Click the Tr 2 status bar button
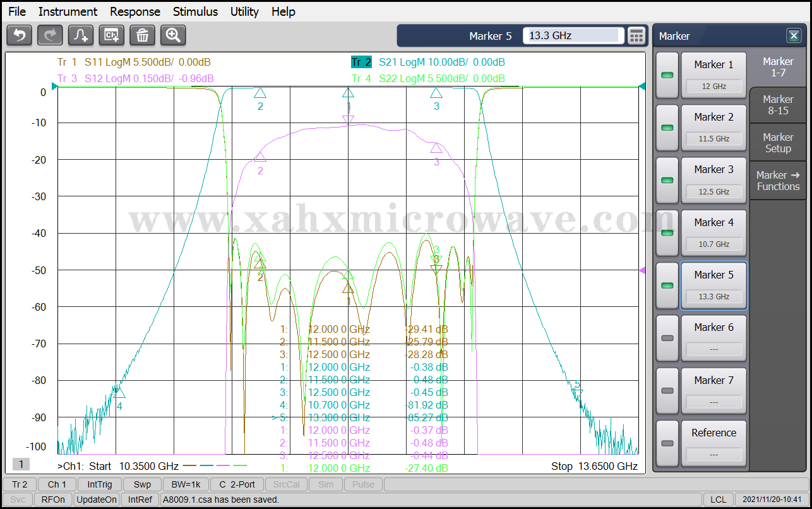Screen dimensions: 812x509 coord(19,484)
